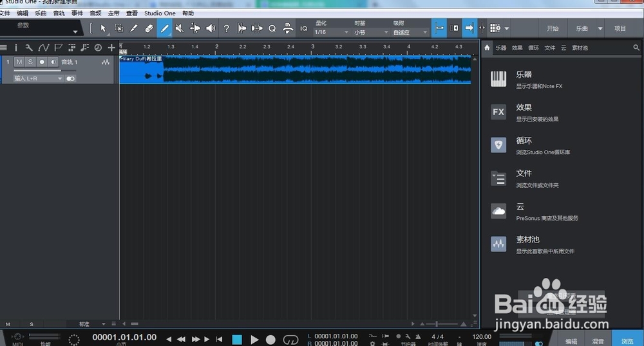Select the Arrow tool

coord(103,28)
